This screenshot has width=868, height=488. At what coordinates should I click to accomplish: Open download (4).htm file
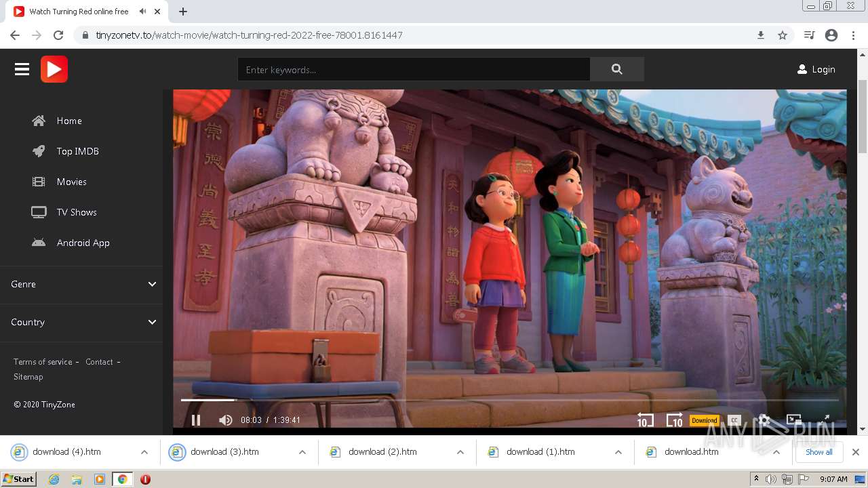66,452
